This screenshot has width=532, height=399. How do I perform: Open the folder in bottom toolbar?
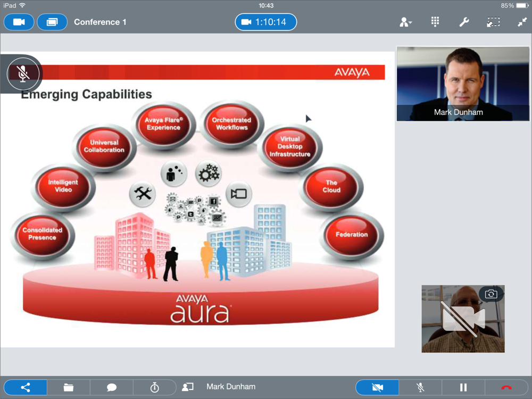69,387
